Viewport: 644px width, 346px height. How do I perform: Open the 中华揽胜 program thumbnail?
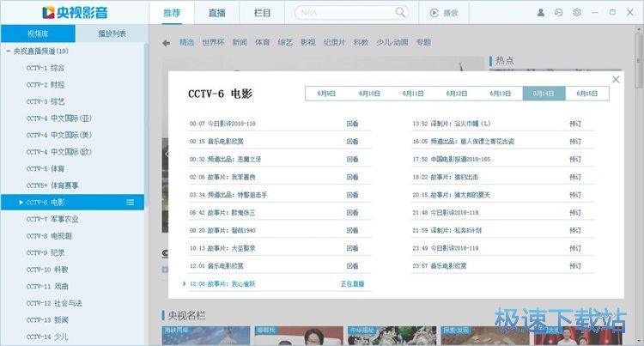pos(392,336)
